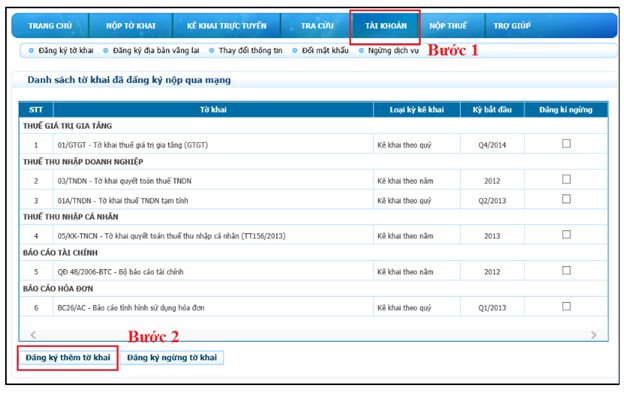Go to TRA CỨU tab

pos(317,26)
